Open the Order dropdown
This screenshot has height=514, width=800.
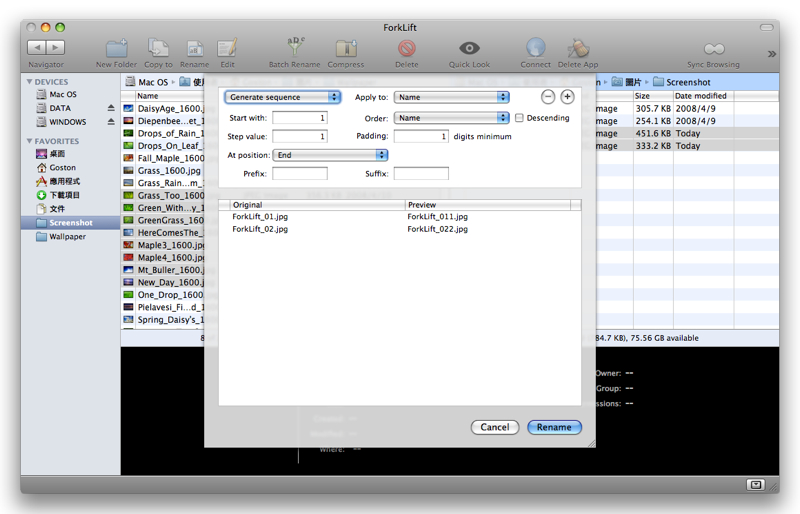coord(451,118)
